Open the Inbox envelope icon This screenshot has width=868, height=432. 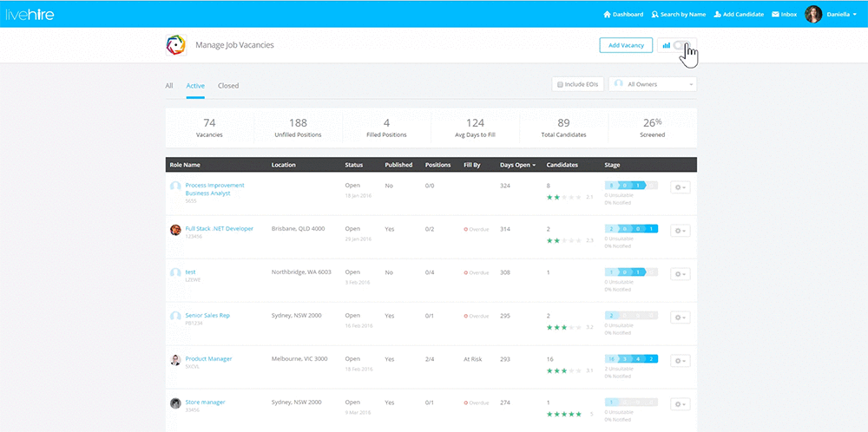tap(775, 15)
